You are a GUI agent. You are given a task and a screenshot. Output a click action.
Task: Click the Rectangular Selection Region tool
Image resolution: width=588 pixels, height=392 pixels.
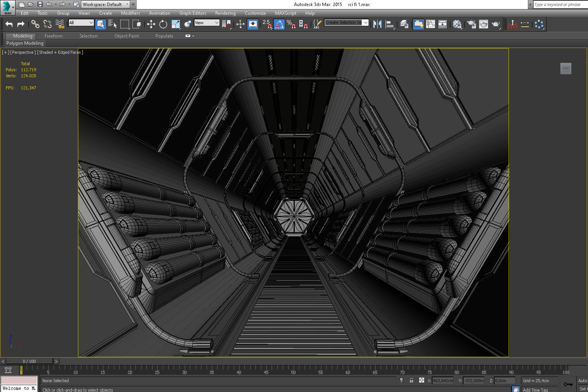click(x=124, y=24)
